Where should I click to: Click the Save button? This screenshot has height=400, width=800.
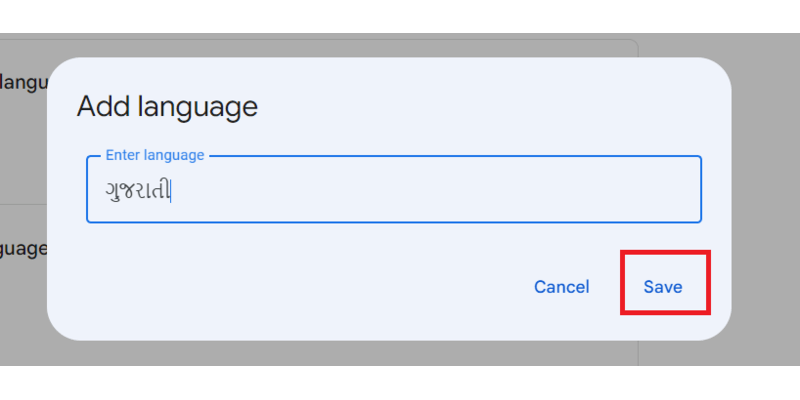663,287
